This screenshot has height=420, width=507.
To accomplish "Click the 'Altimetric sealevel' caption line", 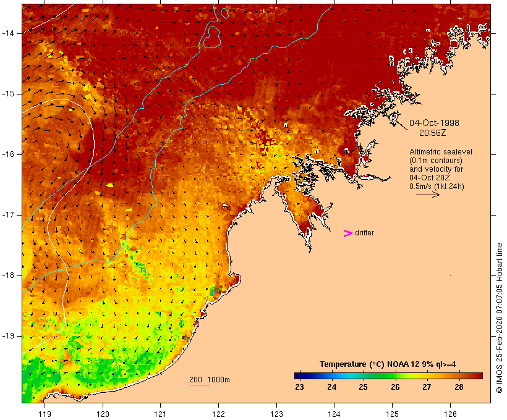I will (x=441, y=151).
